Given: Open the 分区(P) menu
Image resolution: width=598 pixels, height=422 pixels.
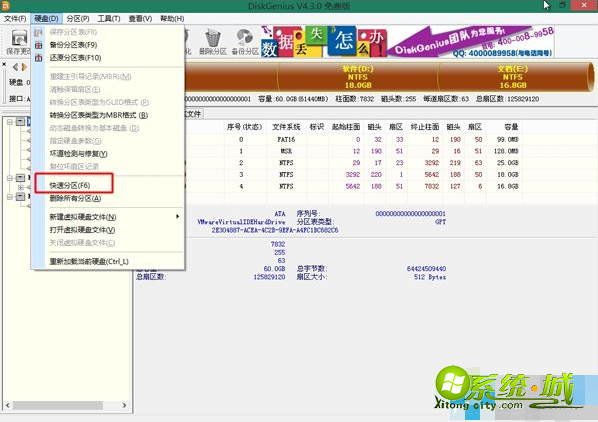Looking at the screenshot, I should point(78,18).
